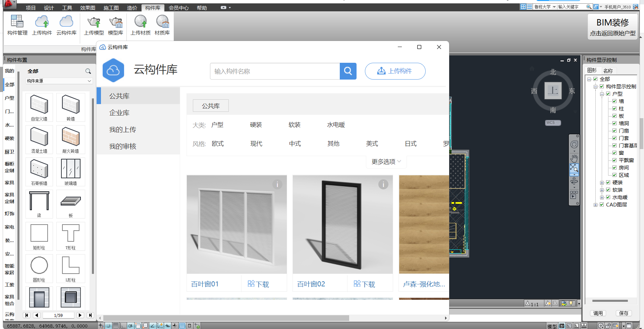Toggle the 平飘窗 visibility checkbox

[x=614, y=160]
